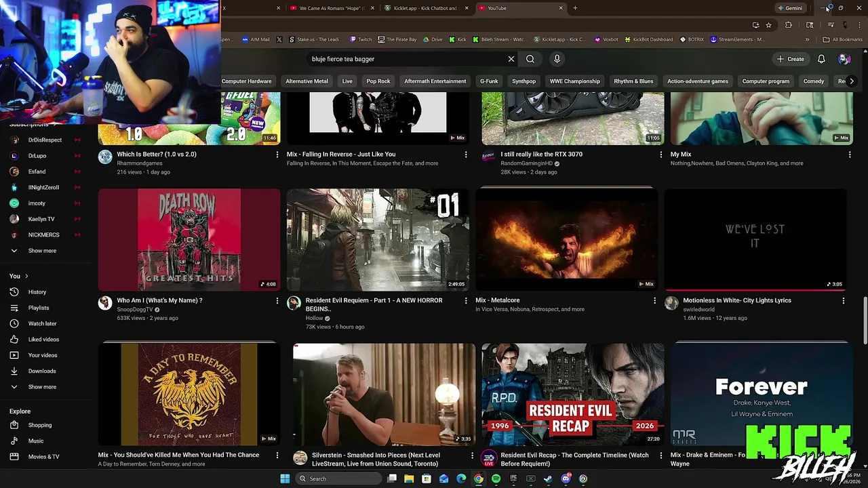Select the Computer Hardware chip
This screenshot has height=488, width=868.
[246, 81]
